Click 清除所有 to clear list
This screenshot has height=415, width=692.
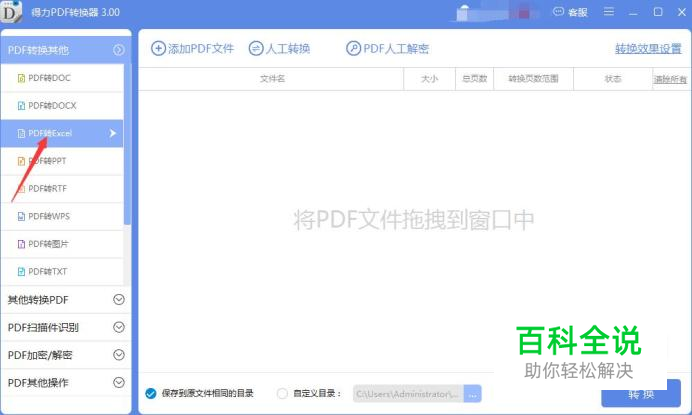pyautogui.click(x=670, y=79)
